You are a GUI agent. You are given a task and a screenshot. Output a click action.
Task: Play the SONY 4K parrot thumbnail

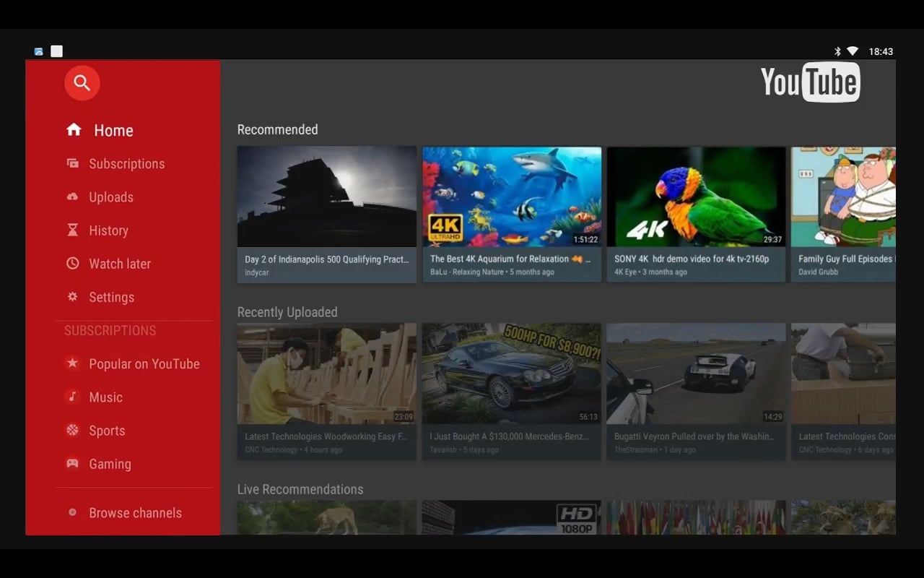[696, 197]
